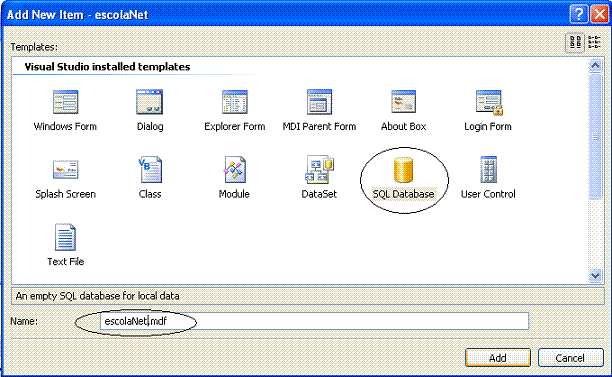Click the templates scrollbar up arrow
Image resolution: width=612 pixels, height=377 pixels.
click(595, 65)
